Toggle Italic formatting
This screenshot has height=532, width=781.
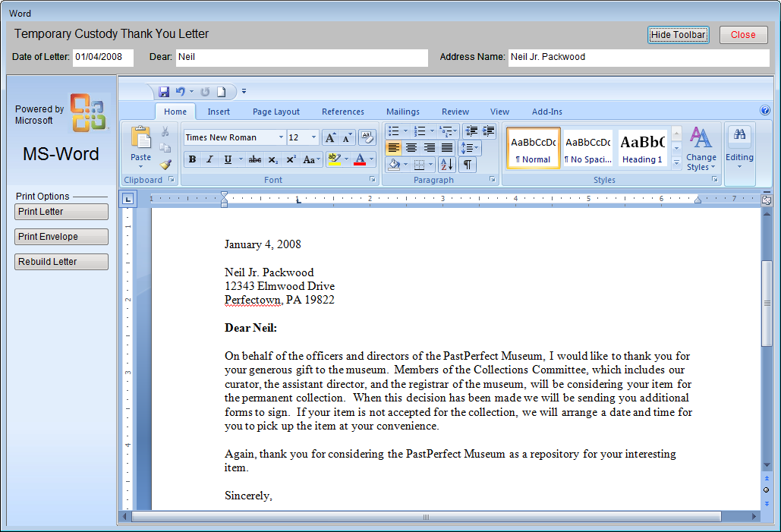pos(209,159)
